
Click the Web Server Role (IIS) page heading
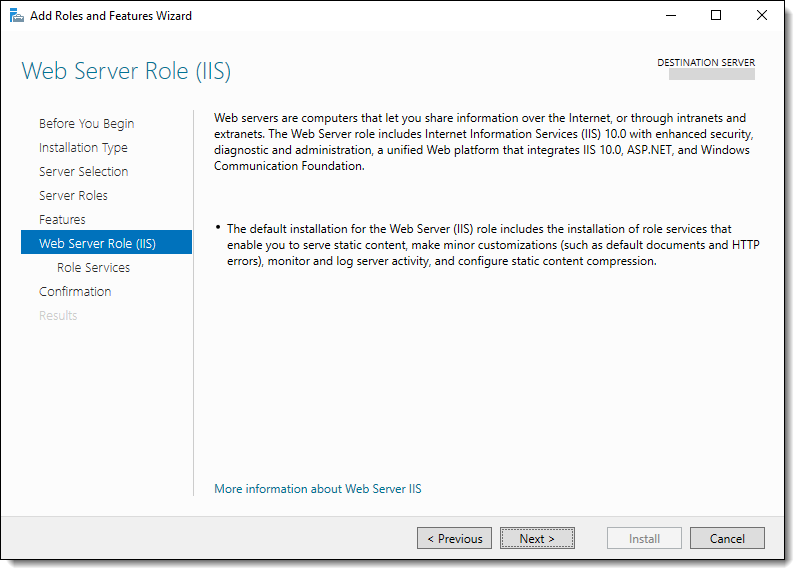point(126,71)
